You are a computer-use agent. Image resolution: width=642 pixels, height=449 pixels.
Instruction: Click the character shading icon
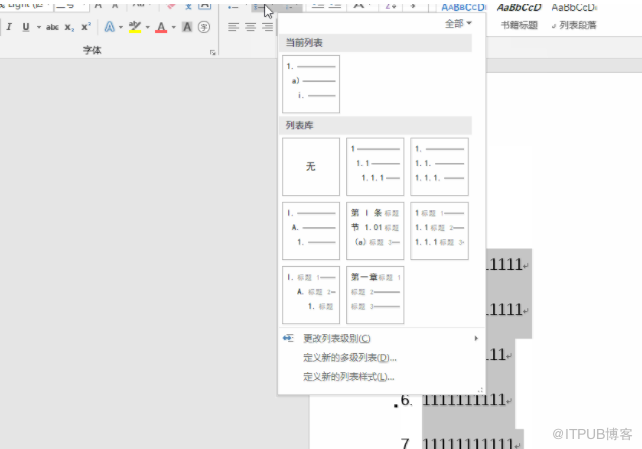186,27
